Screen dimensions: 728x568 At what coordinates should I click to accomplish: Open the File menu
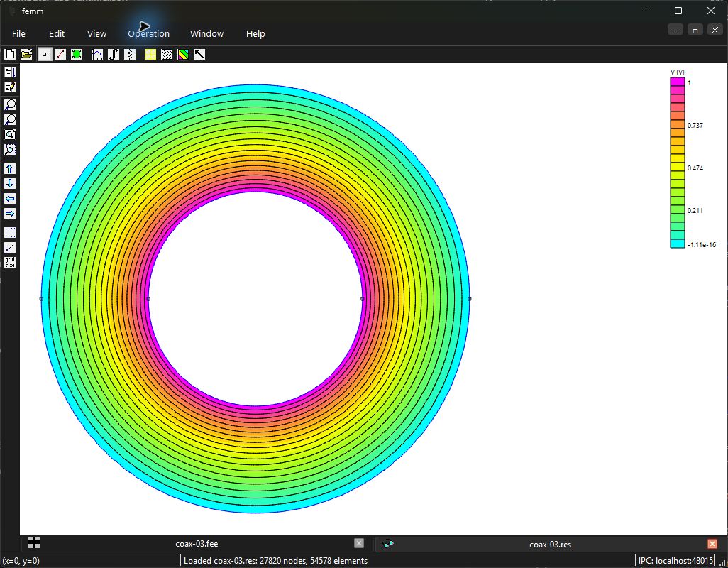coord(18,33)
